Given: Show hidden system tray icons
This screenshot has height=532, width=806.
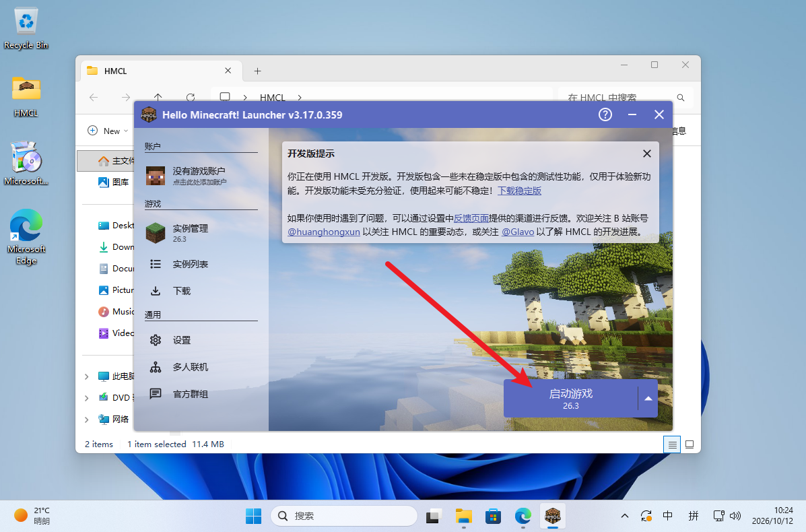Looking at the screenshot, I should [x=625, y=516].
